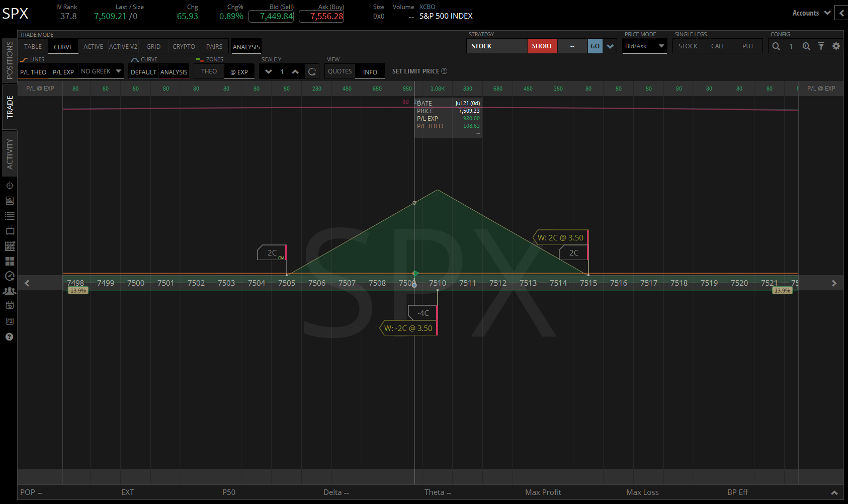Open the NO GREEK dropdown
Screen dimensions: 848x504
101,71
